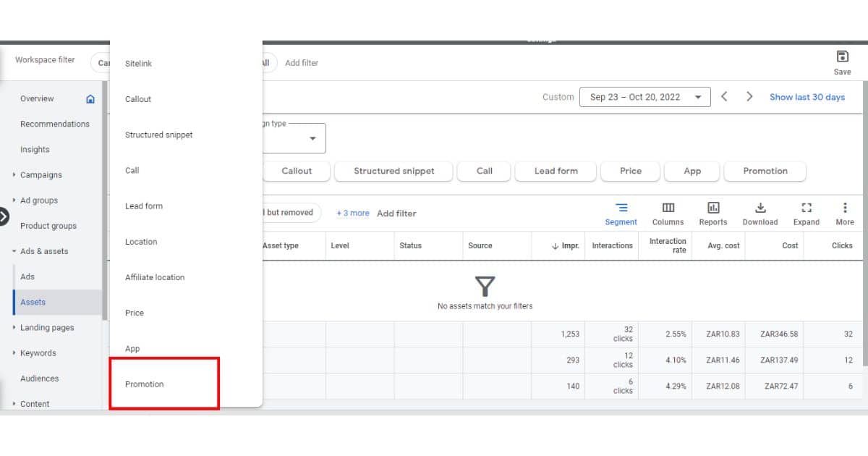
Task: Select Promotion from the asset menu
Action: point(144,384)
